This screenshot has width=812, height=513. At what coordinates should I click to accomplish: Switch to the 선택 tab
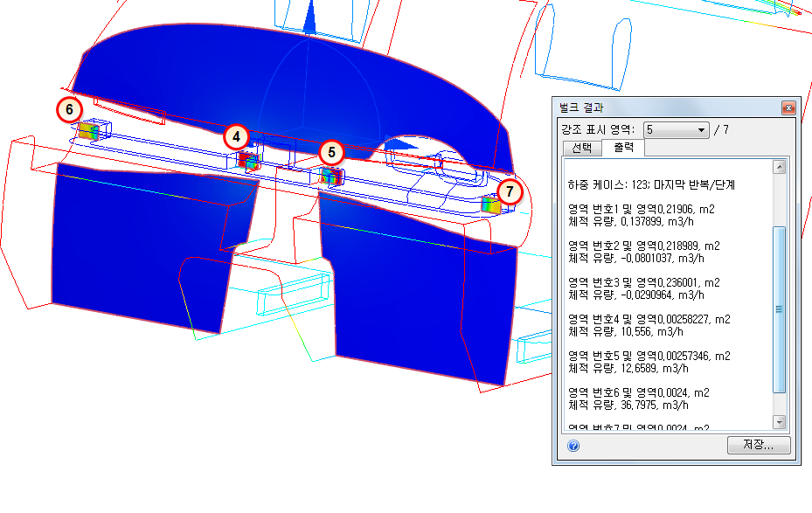(582, 148)
